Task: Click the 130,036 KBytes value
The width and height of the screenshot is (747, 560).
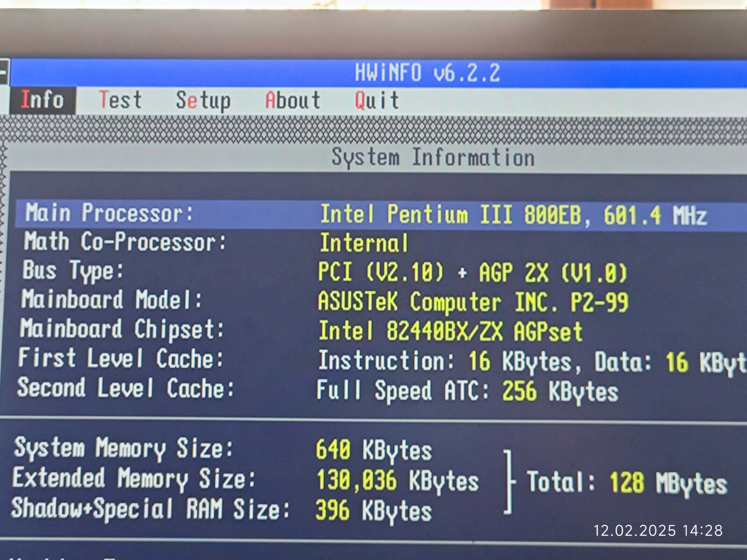Action: click(x=397, y=481)
